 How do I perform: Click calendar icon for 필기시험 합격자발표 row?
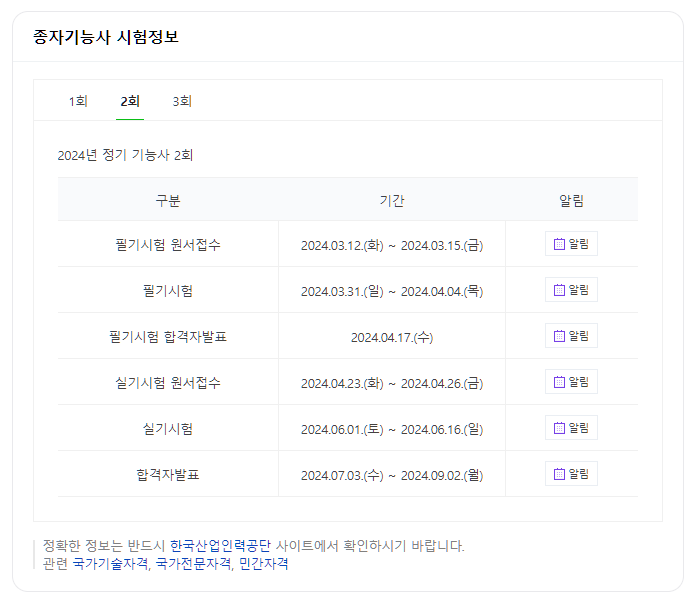pos(560,336)
